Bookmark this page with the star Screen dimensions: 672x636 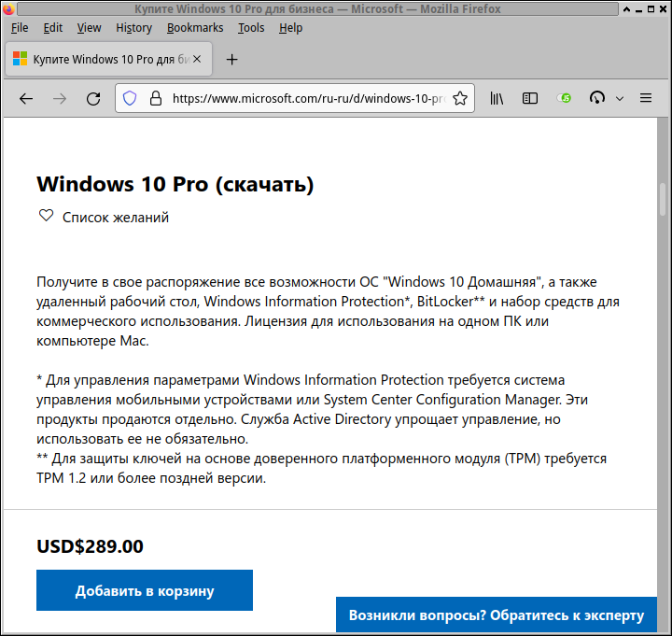click(460, 98)
